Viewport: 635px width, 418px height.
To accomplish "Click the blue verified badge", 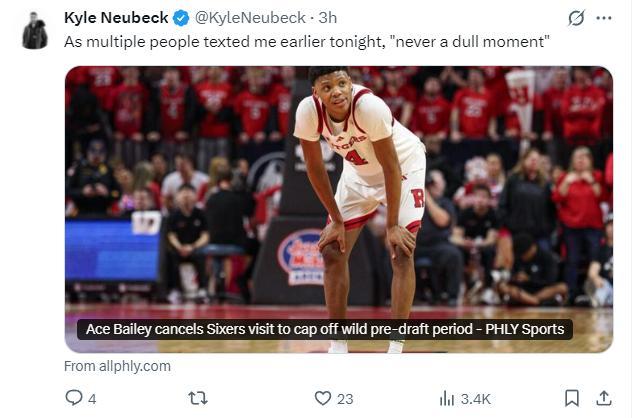I will (x=180, y=18).
